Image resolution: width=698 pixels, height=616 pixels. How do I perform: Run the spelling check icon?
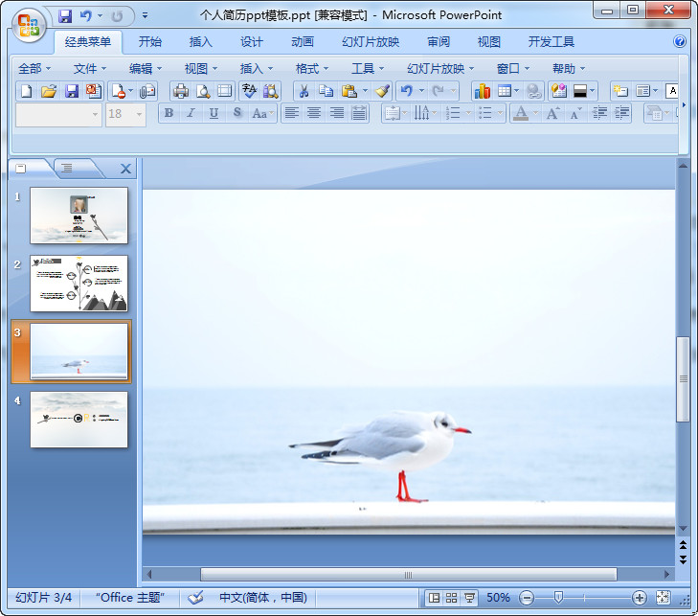click(x=249, y=91)
